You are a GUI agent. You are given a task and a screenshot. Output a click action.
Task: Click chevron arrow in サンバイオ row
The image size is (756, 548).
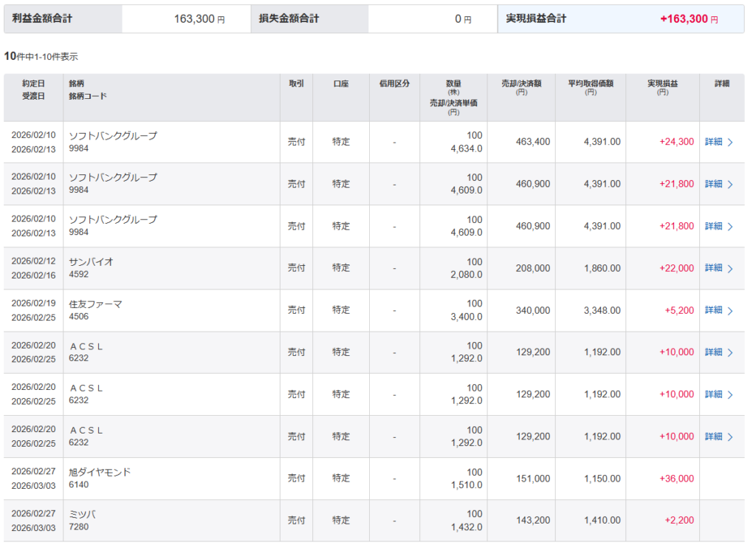pos(730,268)
